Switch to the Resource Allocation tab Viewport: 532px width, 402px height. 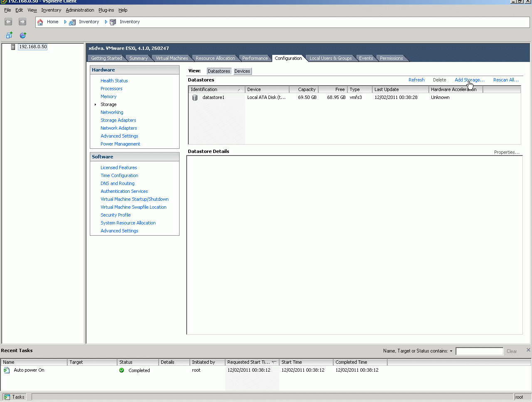point(215,58)
